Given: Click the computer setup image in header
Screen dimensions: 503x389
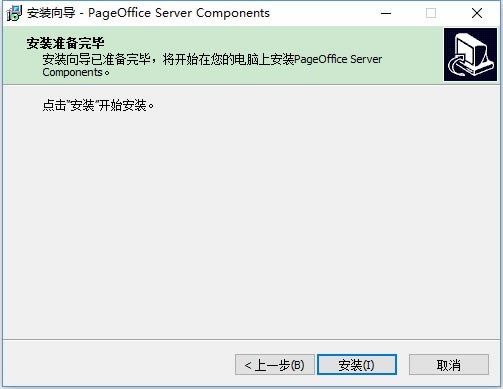Looking at the screenshot, I should coord(470,54).
